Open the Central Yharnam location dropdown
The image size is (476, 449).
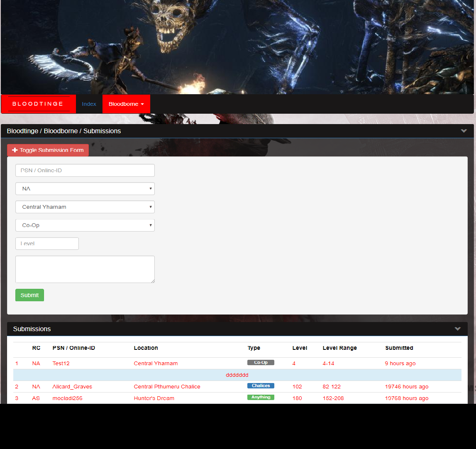pyautogui.click(x=85, y=207)
